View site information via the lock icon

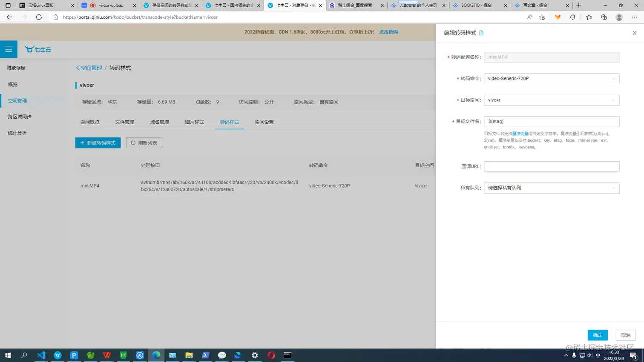tap(55, 17)
